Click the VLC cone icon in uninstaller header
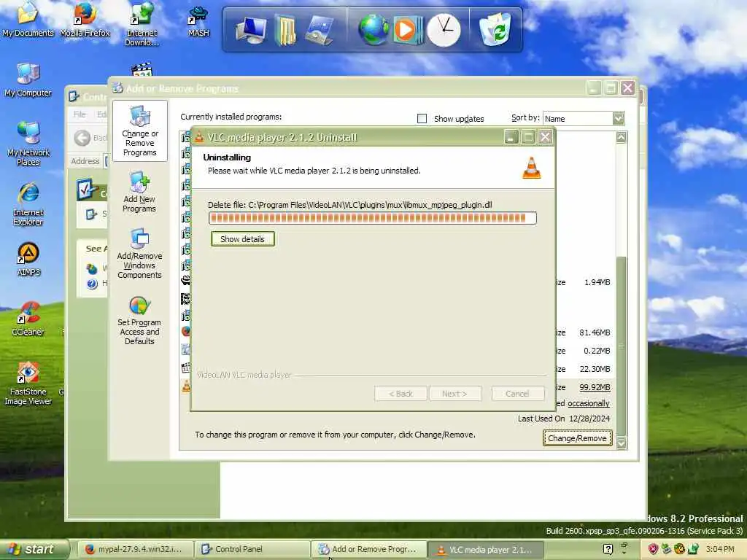The height and width of the screenshot is (560, 747). (532, 168)
